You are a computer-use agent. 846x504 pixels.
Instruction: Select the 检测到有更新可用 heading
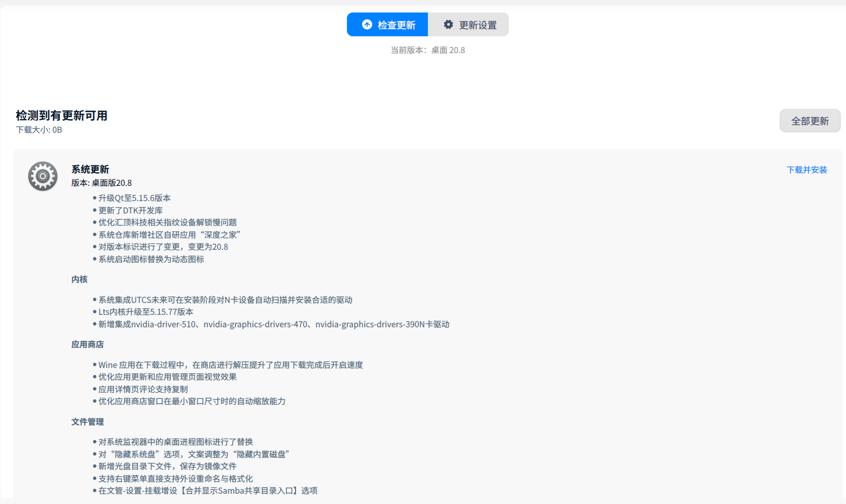pyautogui.click(x=62, y=115)
